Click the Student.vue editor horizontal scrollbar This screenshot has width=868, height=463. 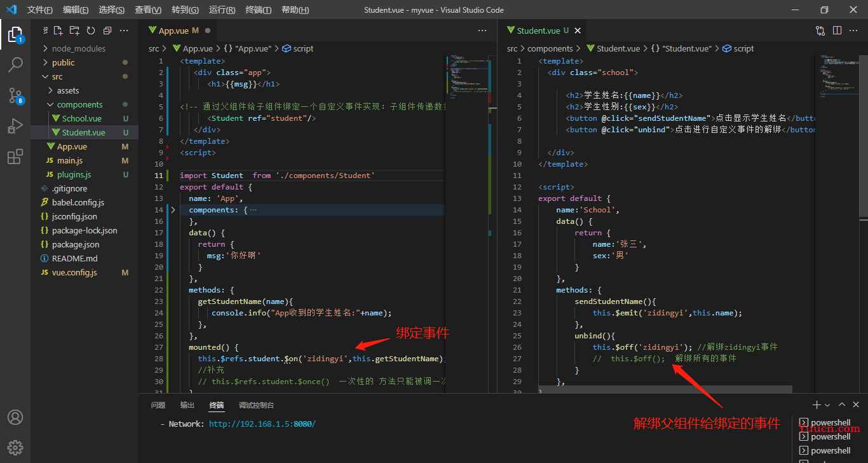click(x=665, y=389)
